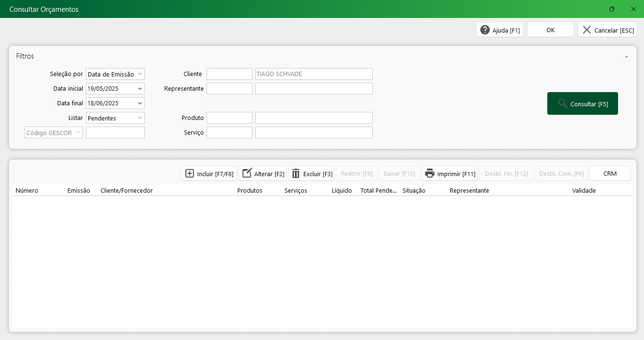Click the Incluir plus icon
The image size is (644, 340).
click(190, 174)
